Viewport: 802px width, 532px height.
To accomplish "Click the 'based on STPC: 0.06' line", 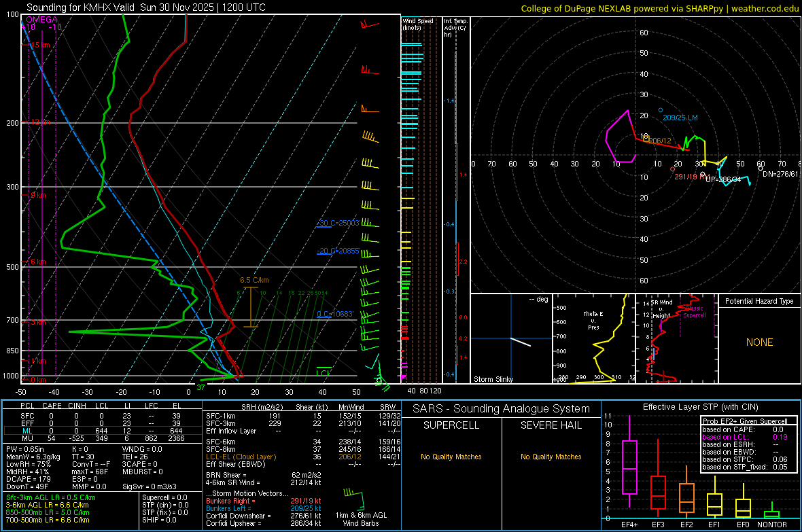I will [745, 459].
